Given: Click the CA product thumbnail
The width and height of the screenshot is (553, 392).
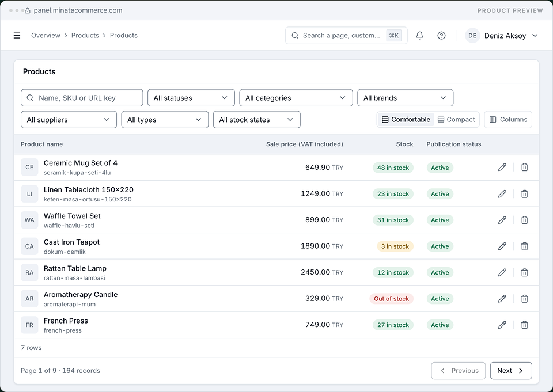Looking at the screenshot, I should click(x=29, y=246).
